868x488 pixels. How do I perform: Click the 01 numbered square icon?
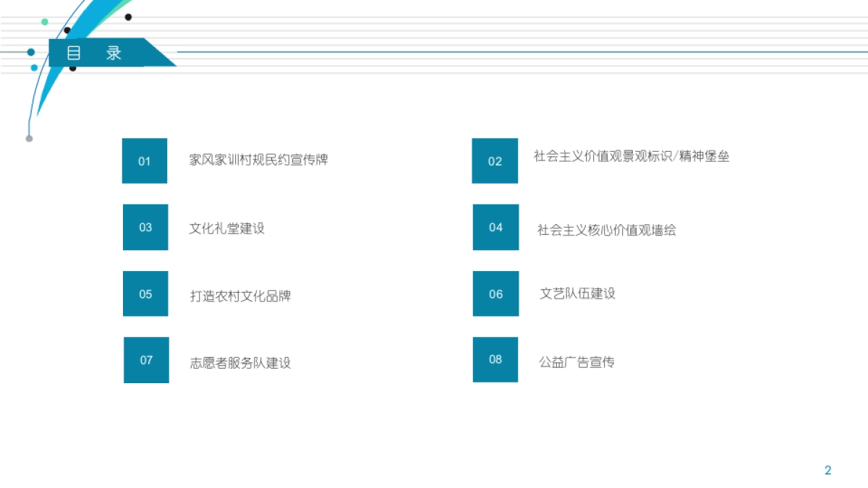point(145,160)
